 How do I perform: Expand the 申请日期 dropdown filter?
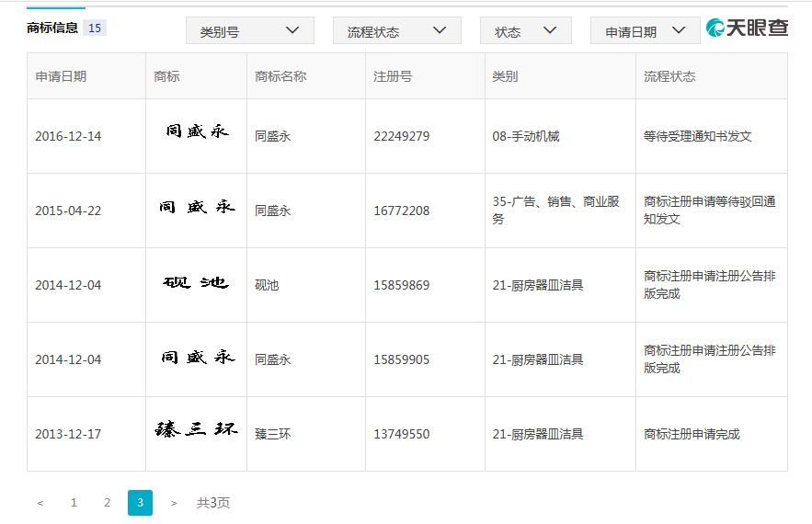645,30
